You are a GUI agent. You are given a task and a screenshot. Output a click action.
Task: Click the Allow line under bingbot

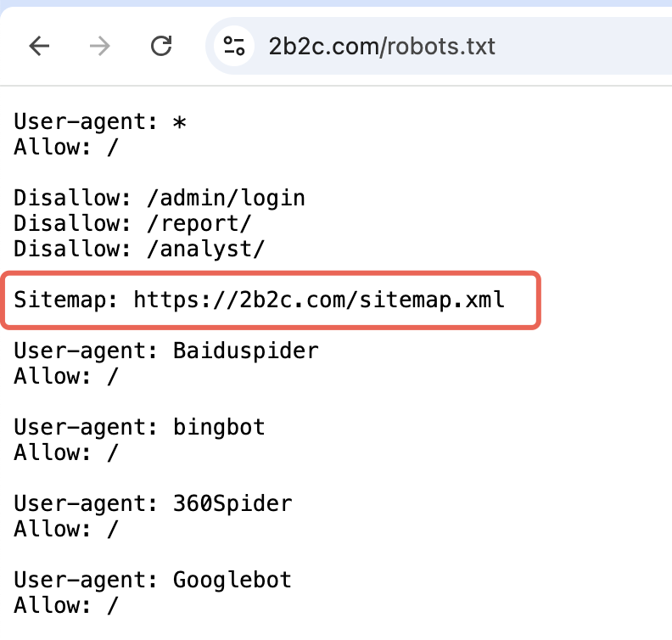[x=65, y=452]
